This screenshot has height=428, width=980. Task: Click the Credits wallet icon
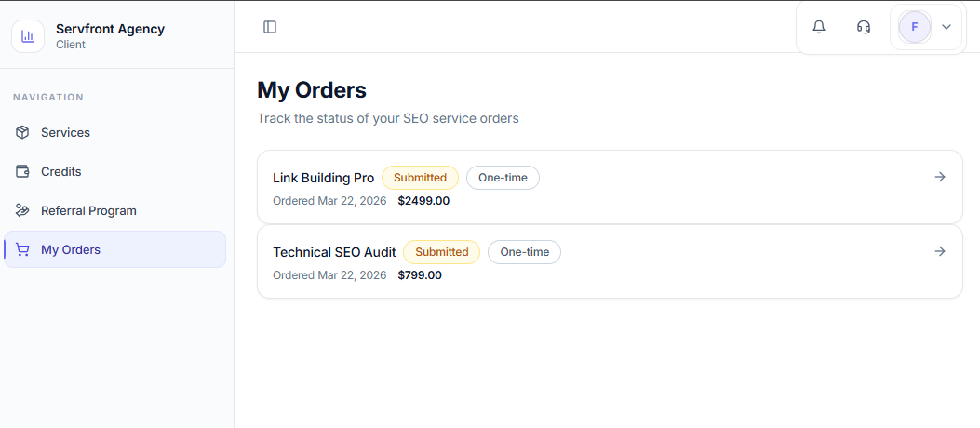coord(22,171)
